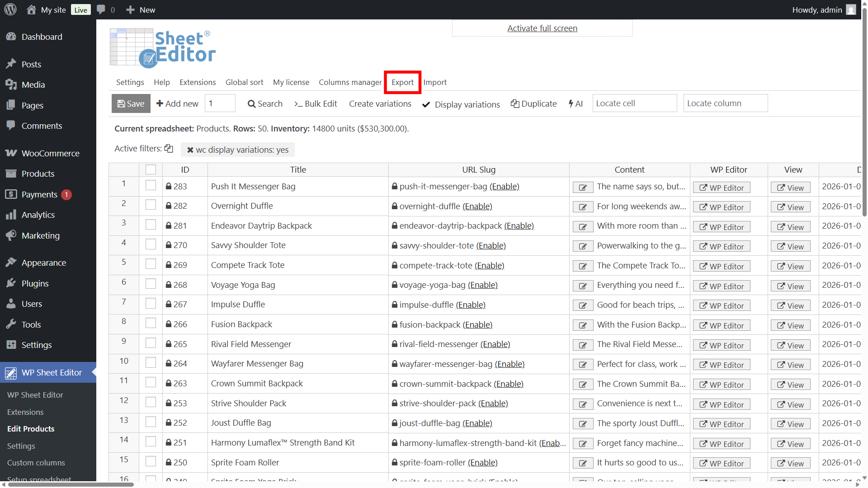Click the Locate cell input field
868x488 pixels.
click(634, 103)
